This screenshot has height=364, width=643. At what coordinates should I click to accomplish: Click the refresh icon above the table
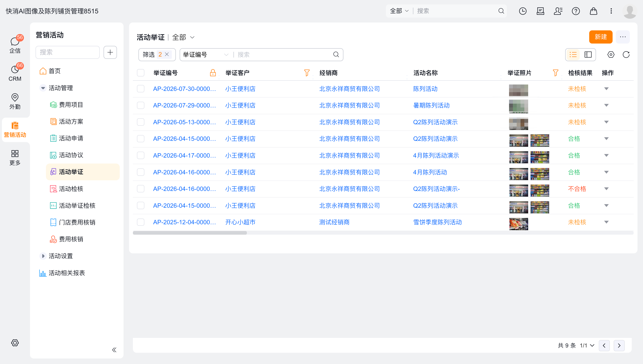tap(626, 55)
